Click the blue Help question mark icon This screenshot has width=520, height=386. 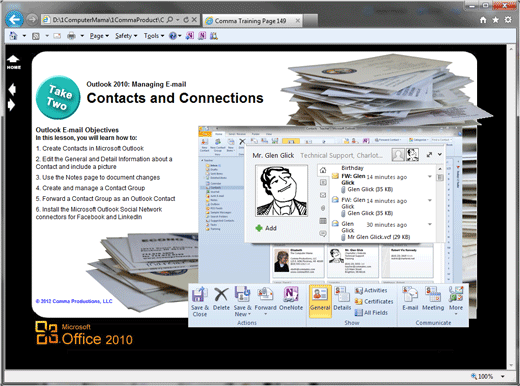click(172, 36)
